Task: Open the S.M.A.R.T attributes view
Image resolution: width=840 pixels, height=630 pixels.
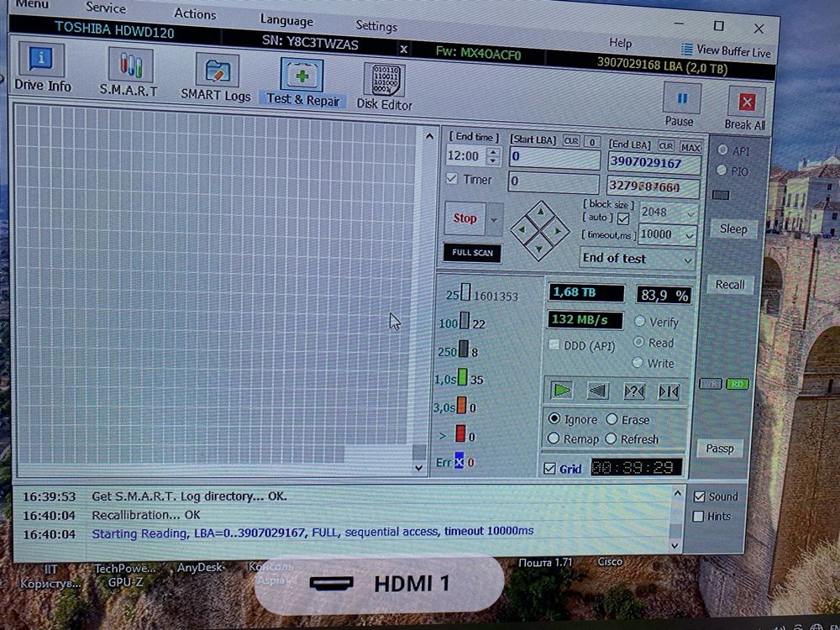Action: click(129, 73)
